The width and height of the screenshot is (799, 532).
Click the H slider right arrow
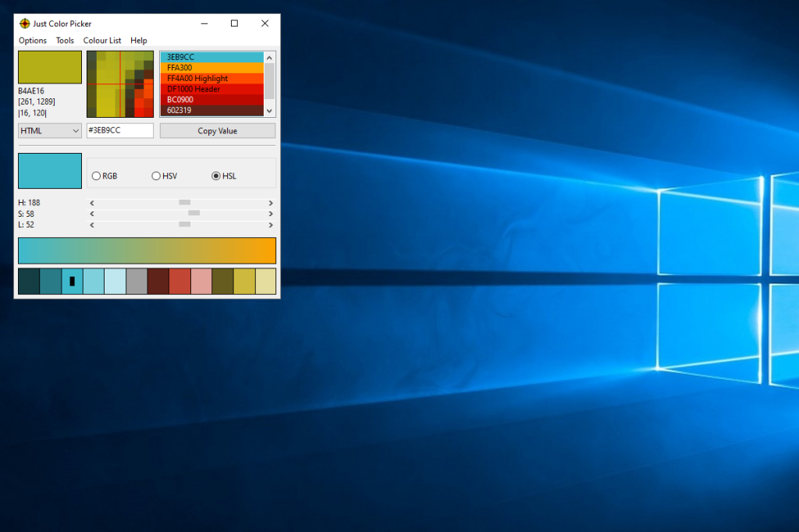(271, 203)
